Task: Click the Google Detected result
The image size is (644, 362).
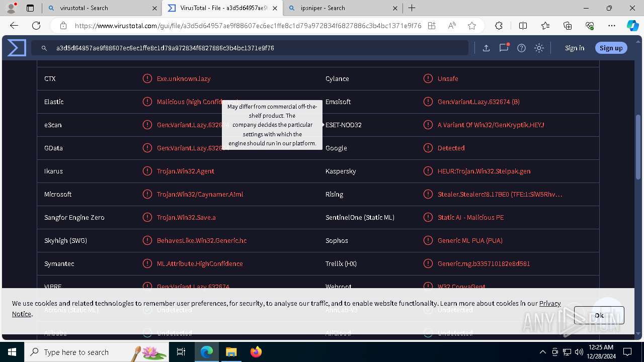Action: (451, 148)
